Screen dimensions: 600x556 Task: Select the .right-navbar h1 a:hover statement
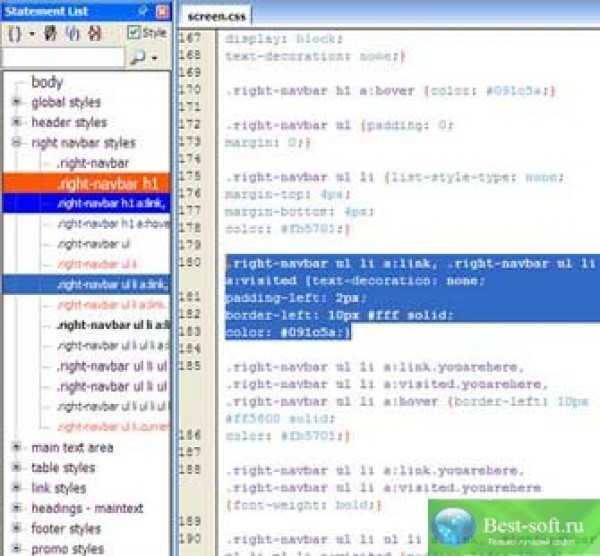pyautogui.click(x=113, y=224)
